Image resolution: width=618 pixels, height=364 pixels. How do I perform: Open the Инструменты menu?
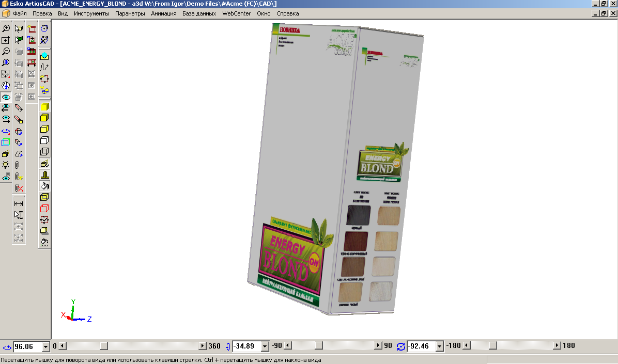(91, 13)
